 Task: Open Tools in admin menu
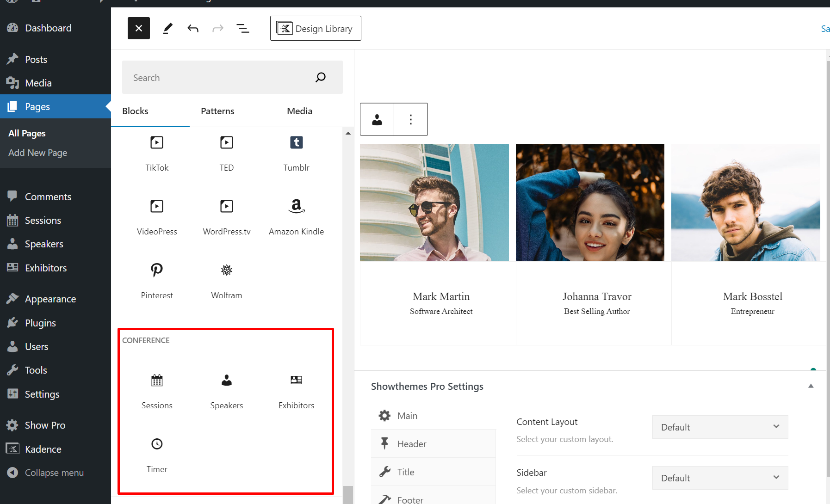pos(56,370)
